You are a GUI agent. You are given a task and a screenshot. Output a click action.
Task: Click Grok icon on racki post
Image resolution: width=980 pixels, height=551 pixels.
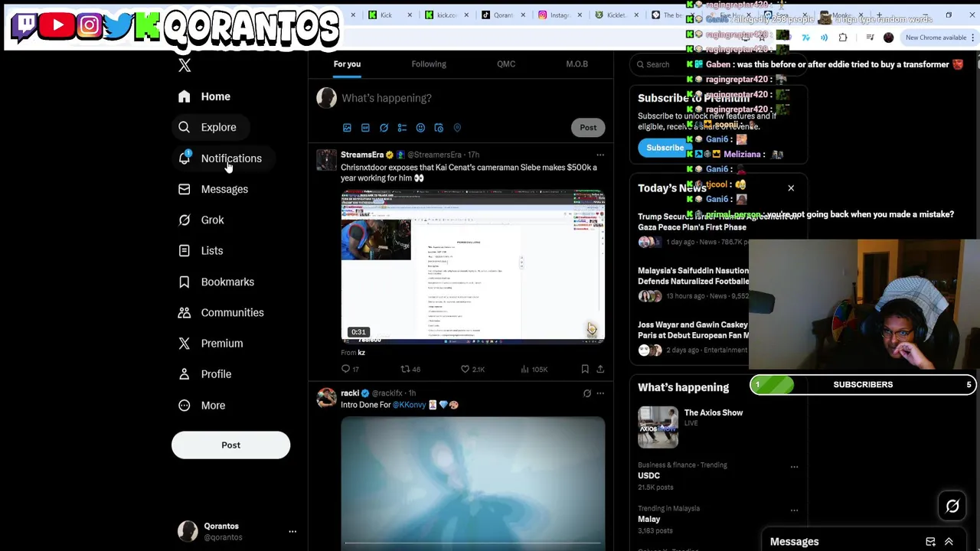pyautogui.click(x=587, y=393)
